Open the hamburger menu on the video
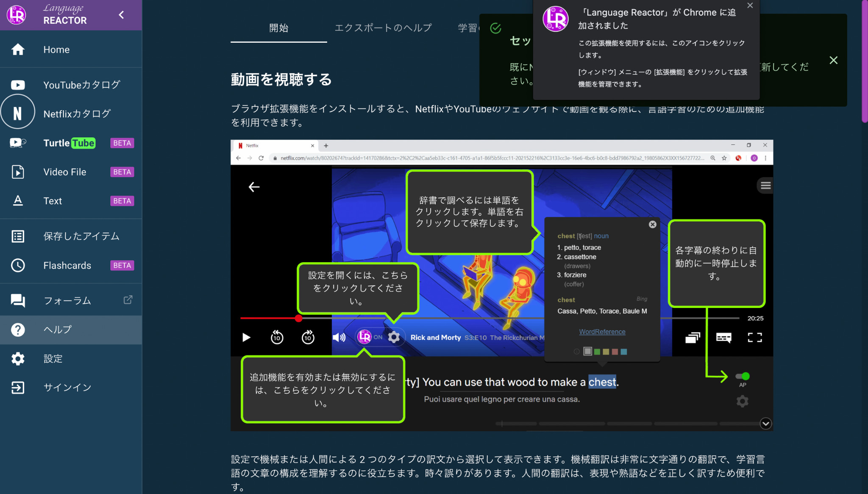 click(x=765, y=185)
